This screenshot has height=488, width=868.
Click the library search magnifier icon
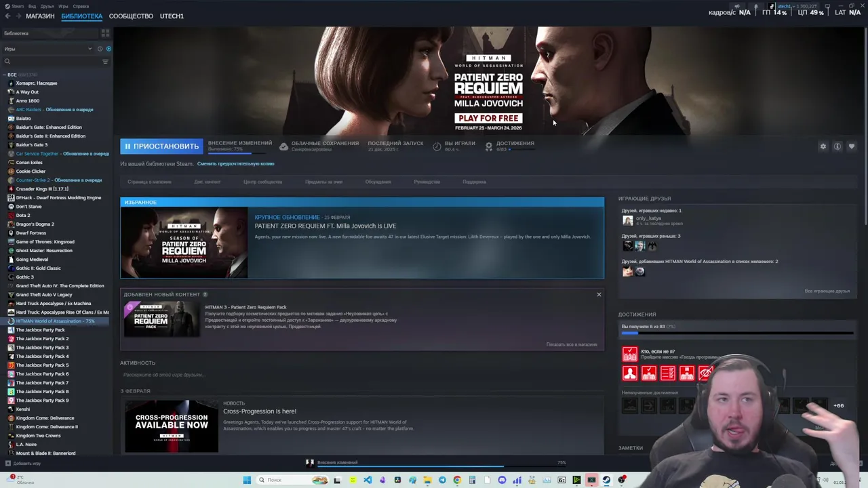7,62
